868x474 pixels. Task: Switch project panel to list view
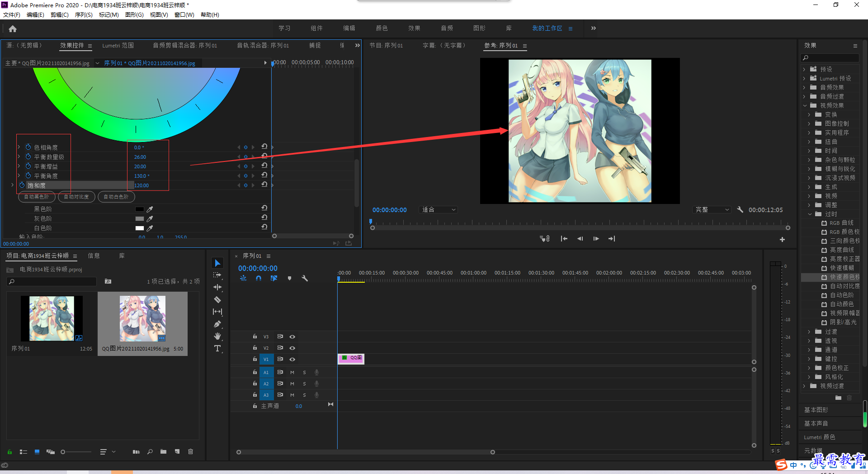pyautogui.click(x=24, y=451)
